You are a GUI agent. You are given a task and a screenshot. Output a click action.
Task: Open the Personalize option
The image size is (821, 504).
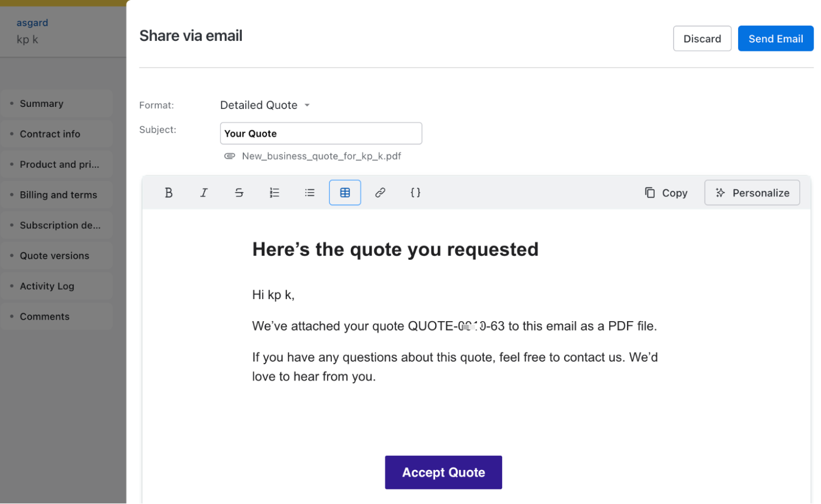point(752,193)
